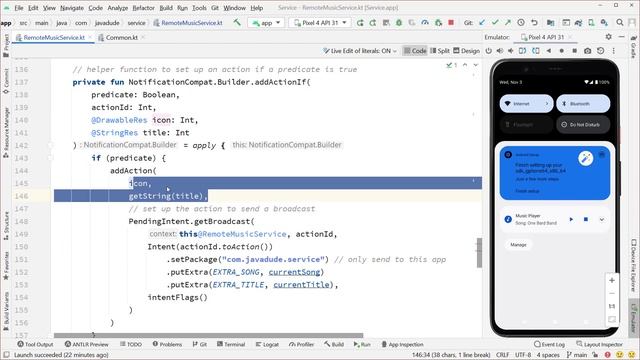Click the emulator Overview square icon
The height and width of the screenshot is (360, 640).
pos(574,51)
